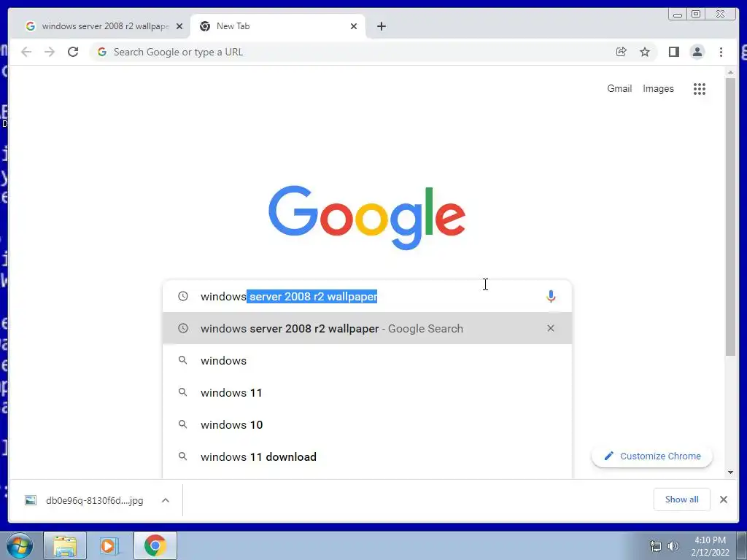The height and width of the screenshot is (560, 747).
Task: Click Show all downloads
Action: pos(681,499)
